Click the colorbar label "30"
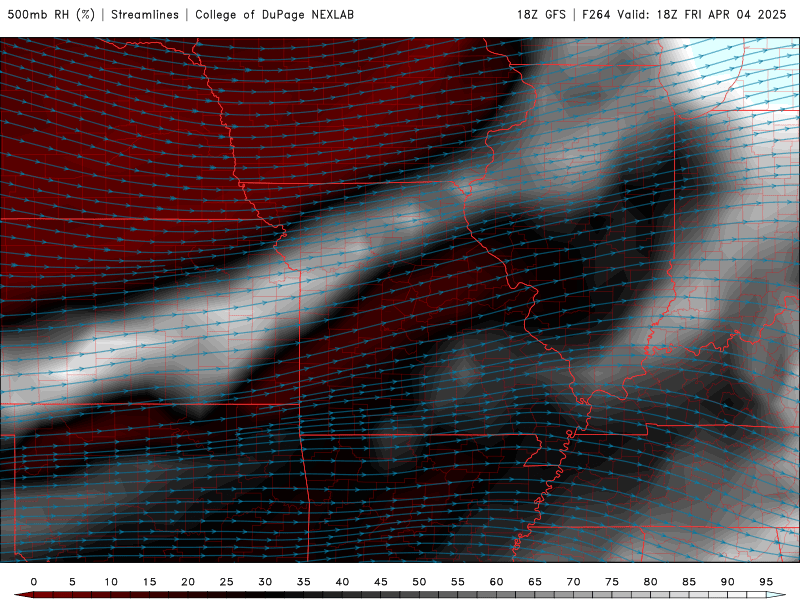Image resolution: width=800 pixels, height=600 pixels. 265,582
